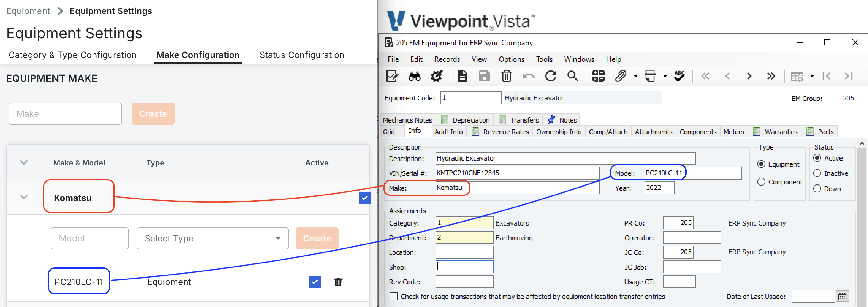Open the File menu
The height and width of the screenshot is (307, 868).
[x=393, y=59]
